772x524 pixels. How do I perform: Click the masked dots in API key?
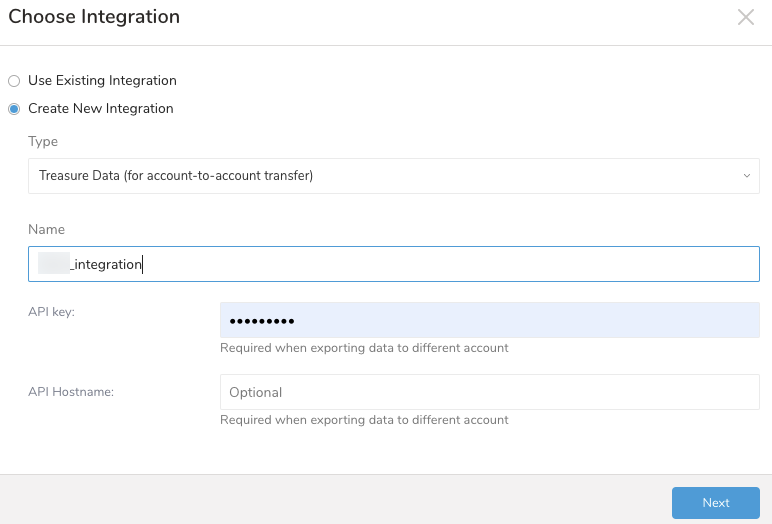pos(261,321)
